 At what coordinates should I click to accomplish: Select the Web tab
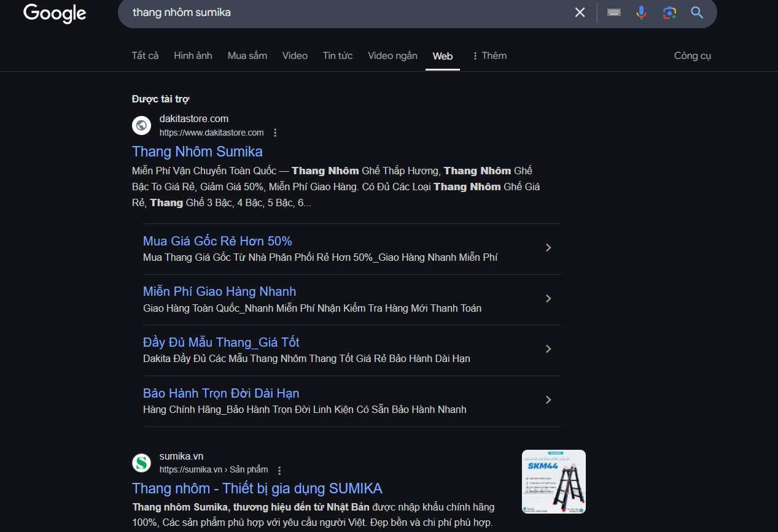pyautogui.click(x=443, y=56)
